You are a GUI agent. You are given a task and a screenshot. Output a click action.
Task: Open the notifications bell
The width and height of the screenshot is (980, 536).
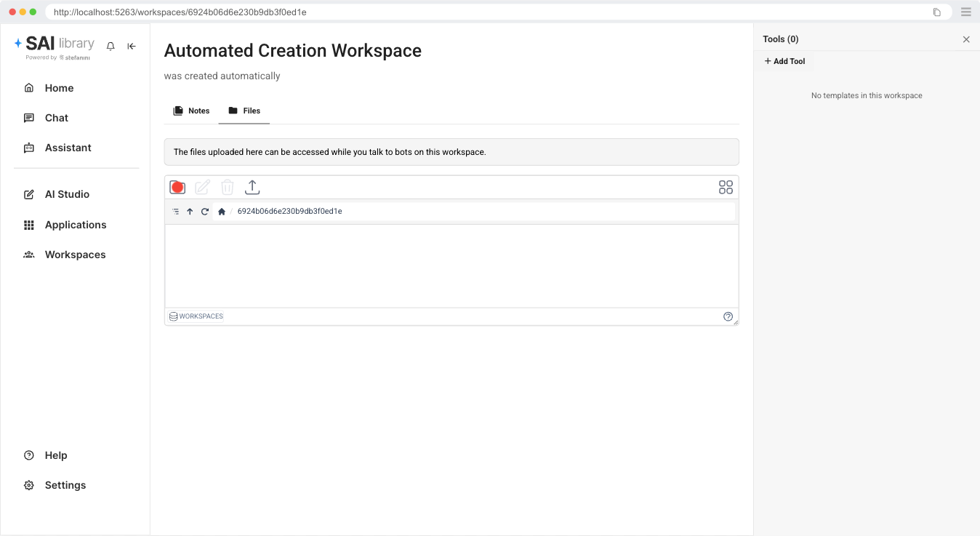pyautogui.click(x=111, y=46)
